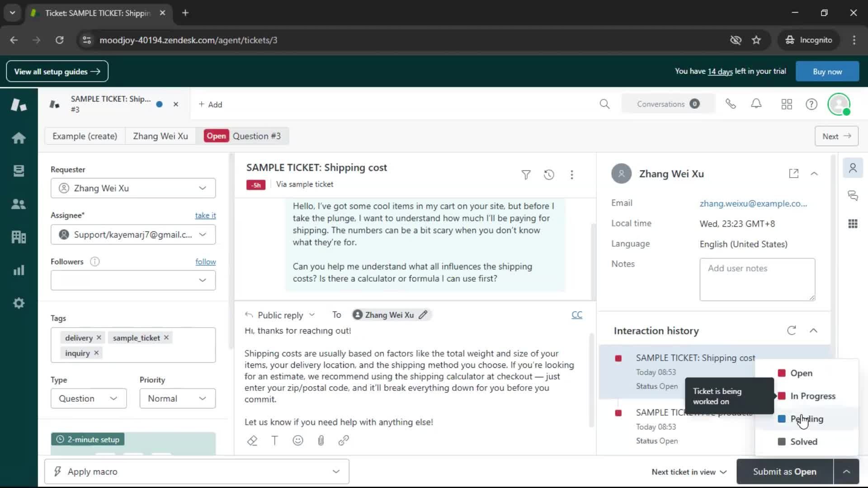Image resolution: width=868 pixels, height=488 pixels.
Task: Insert link with chain icon
Action: click(344, 441)
